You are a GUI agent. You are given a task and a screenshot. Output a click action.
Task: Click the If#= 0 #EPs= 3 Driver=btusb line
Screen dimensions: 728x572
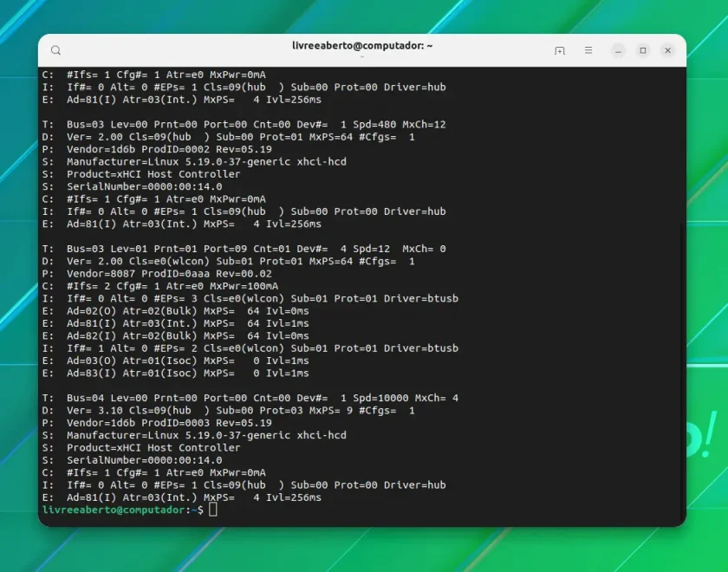coord(250,298)
